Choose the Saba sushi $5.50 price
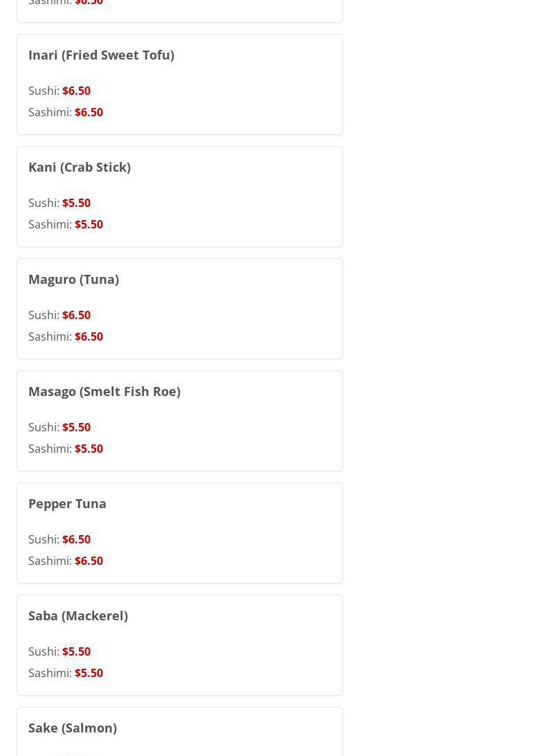The width and height of the screenshot is (543, 756). (x=76, y=651)
